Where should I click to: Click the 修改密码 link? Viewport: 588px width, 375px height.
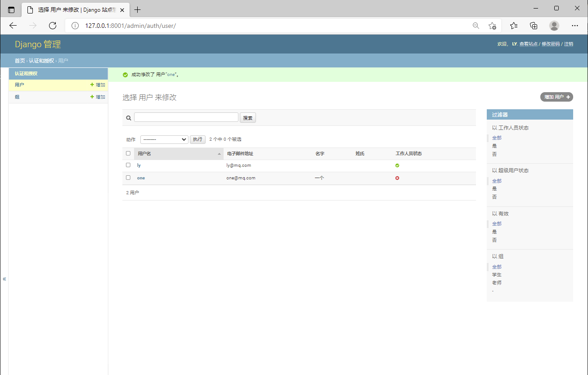(551, 44)
